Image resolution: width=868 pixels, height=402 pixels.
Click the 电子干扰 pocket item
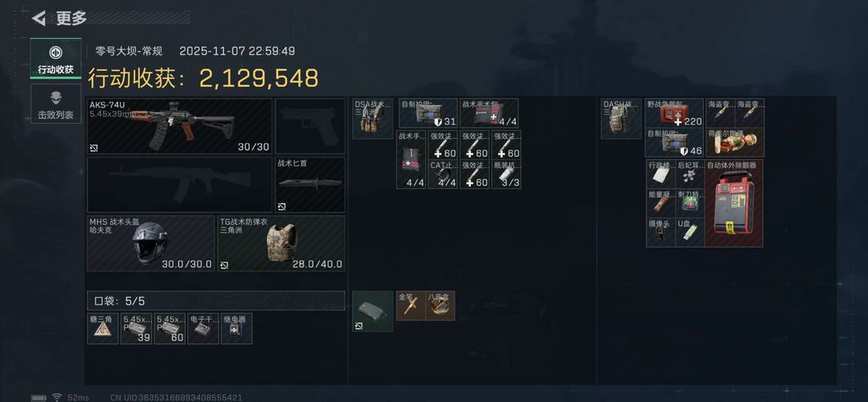(203, 328)
